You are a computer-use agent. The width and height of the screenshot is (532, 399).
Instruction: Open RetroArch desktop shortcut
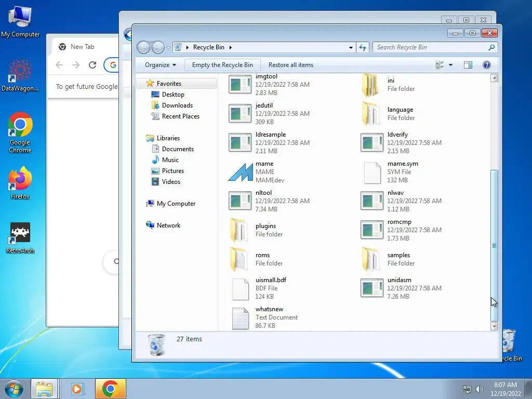(x=20, y=238)
